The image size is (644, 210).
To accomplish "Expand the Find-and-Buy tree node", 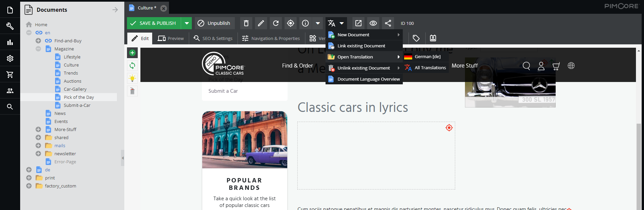I will 38,41.
